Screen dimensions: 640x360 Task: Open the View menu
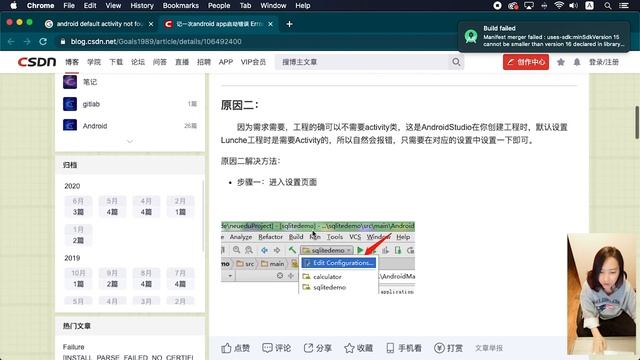click(113, 5)
